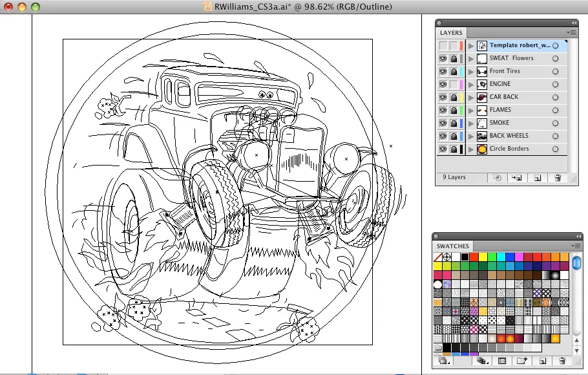Pick the black swatch in top row
The width and height of the screenshot is (588, 375).
tap(465, 257)
